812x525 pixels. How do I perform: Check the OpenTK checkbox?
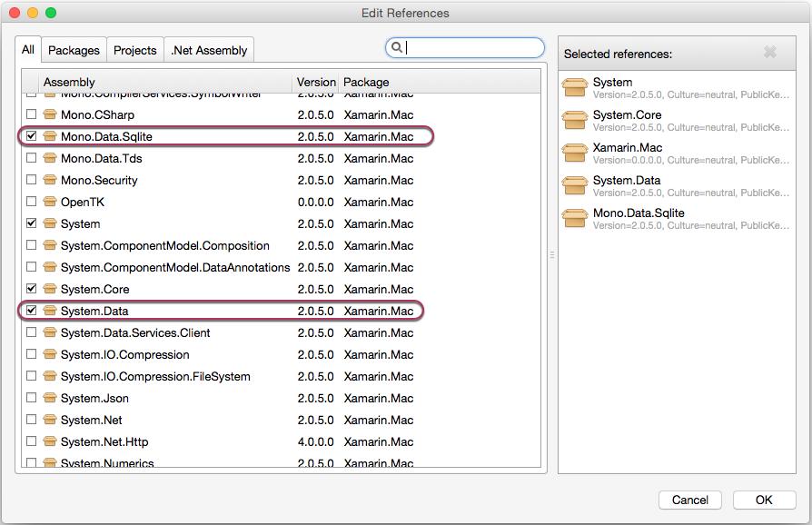[32, 201]
